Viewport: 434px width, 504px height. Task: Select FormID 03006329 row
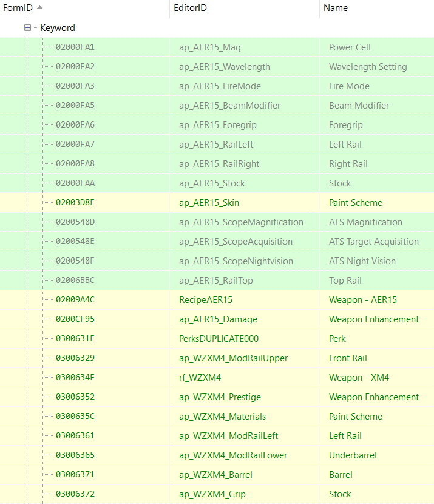(217, 358)
